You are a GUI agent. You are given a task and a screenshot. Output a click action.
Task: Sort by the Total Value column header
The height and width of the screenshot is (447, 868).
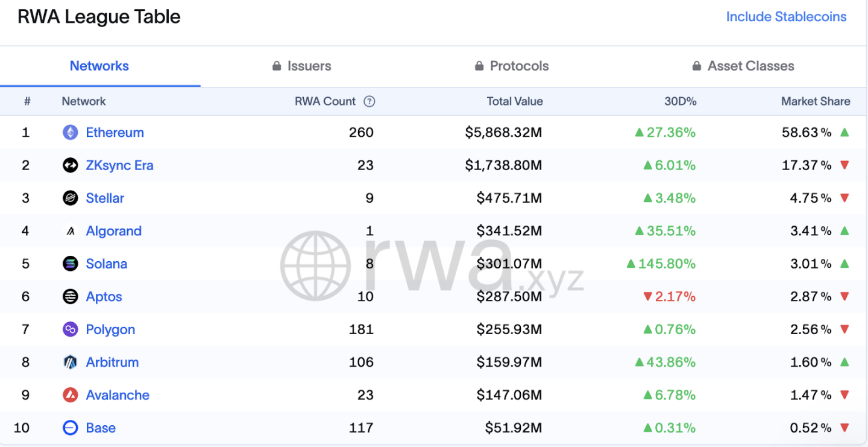pos(515,101)
